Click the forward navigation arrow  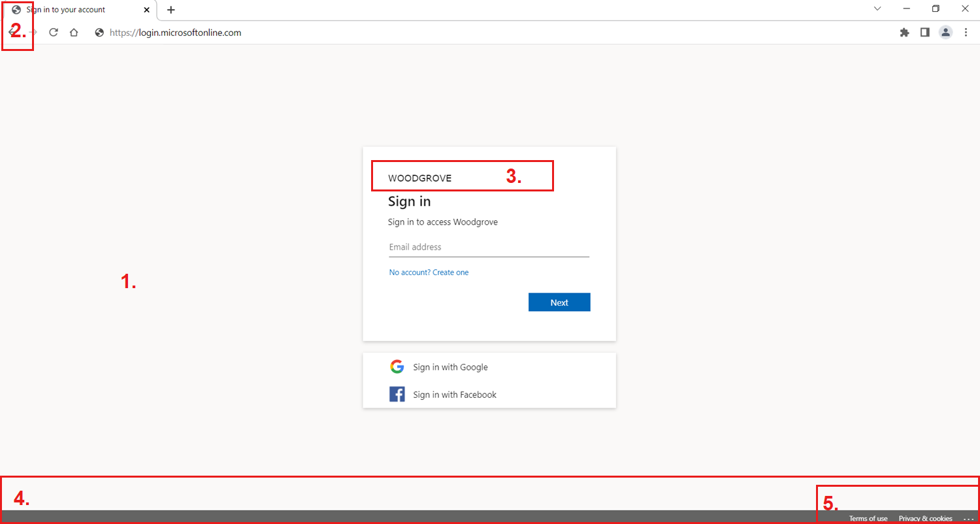click(33, 33)
